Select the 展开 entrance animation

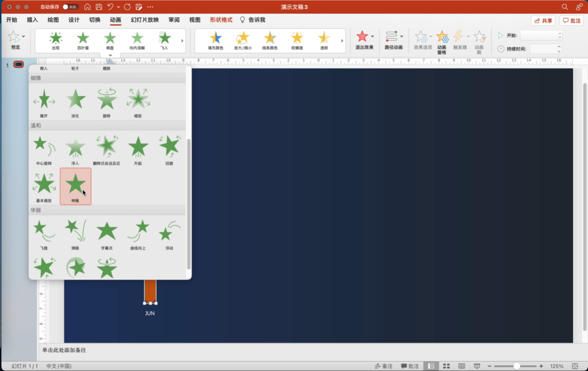pos(44,103)
